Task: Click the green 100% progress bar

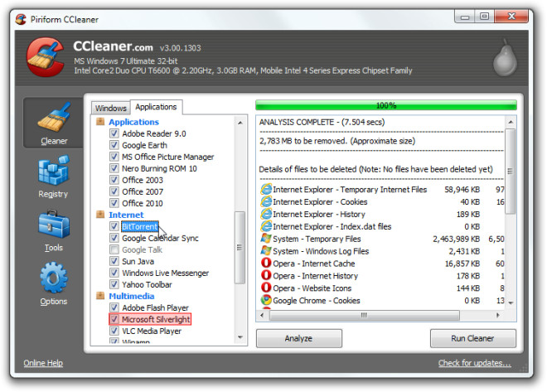Action: click(386, 105)
